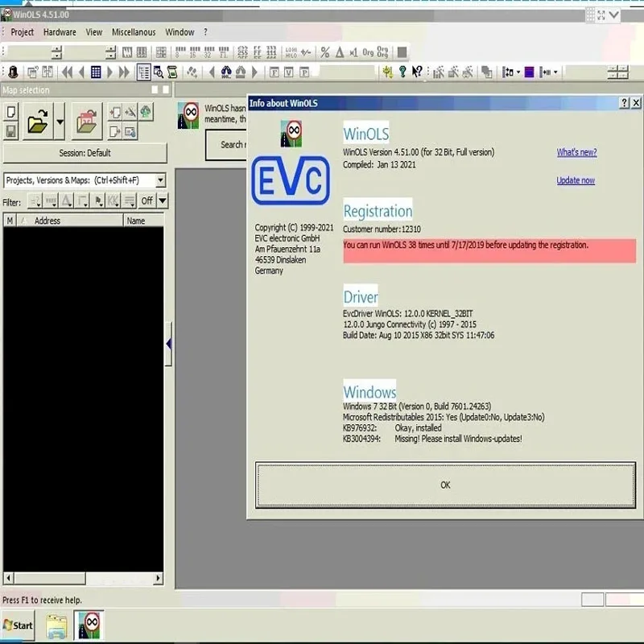
Task: Click the floppy disk save icon
Action: [x=11, y=131]
